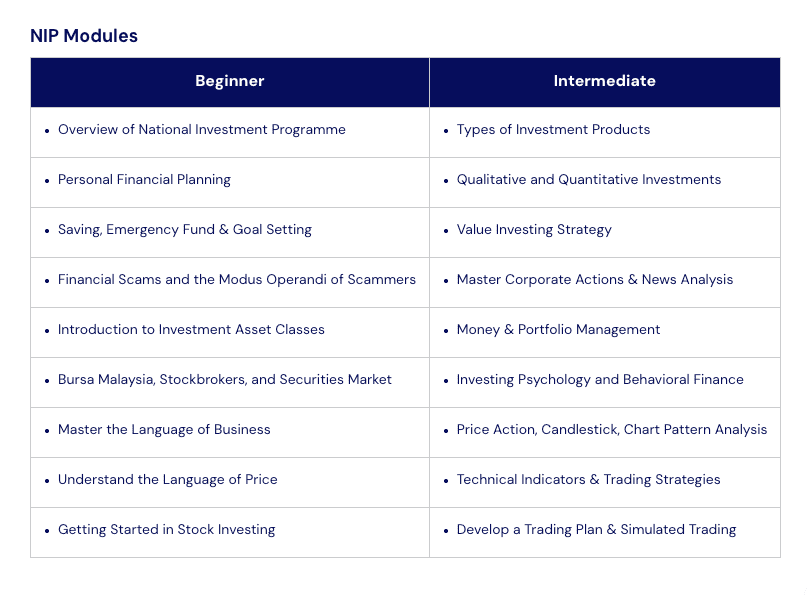Screen dimensions: 807x595
Task: Click the NIP Modules heading
Action: 84,36
